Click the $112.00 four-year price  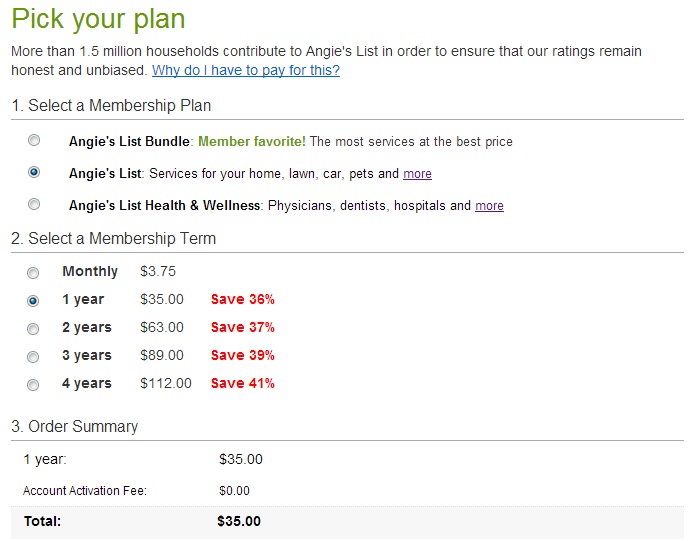166,383
